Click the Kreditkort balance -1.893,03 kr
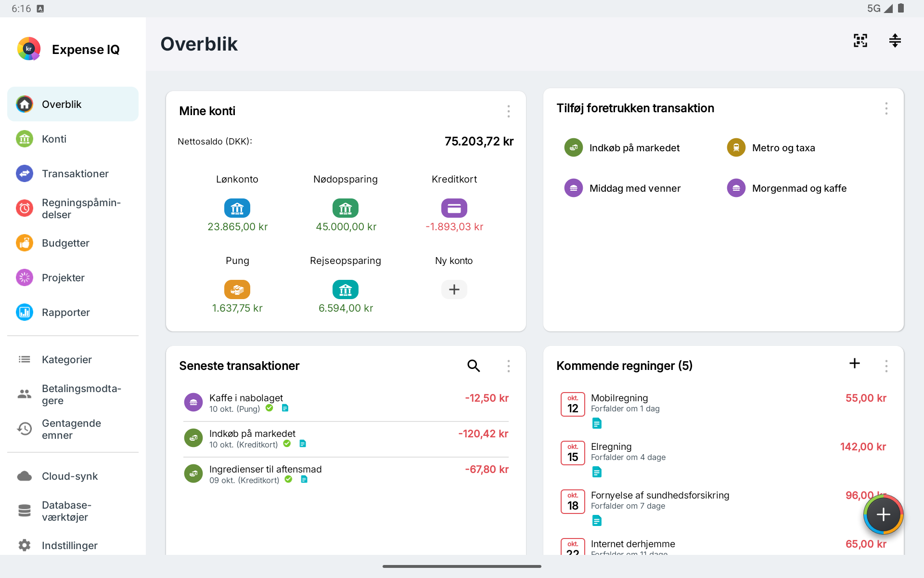924x578 pixels. (x=454, y=227)
